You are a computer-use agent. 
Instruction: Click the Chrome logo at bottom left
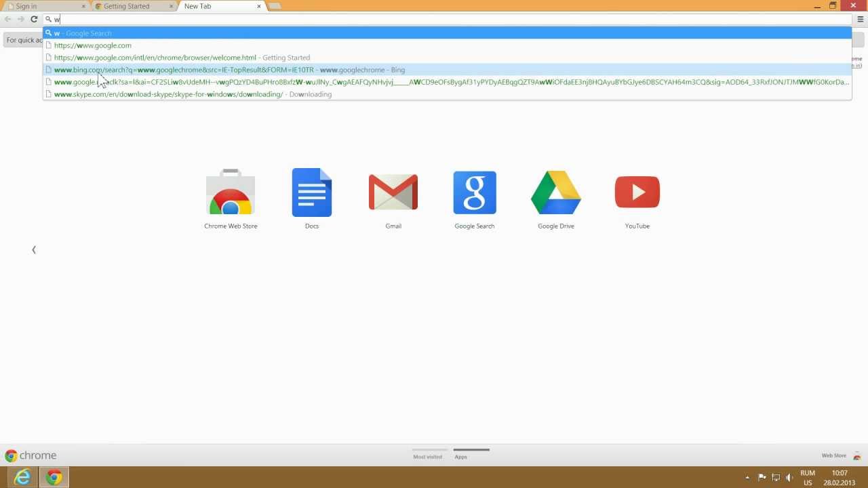[x=31, y=455]
